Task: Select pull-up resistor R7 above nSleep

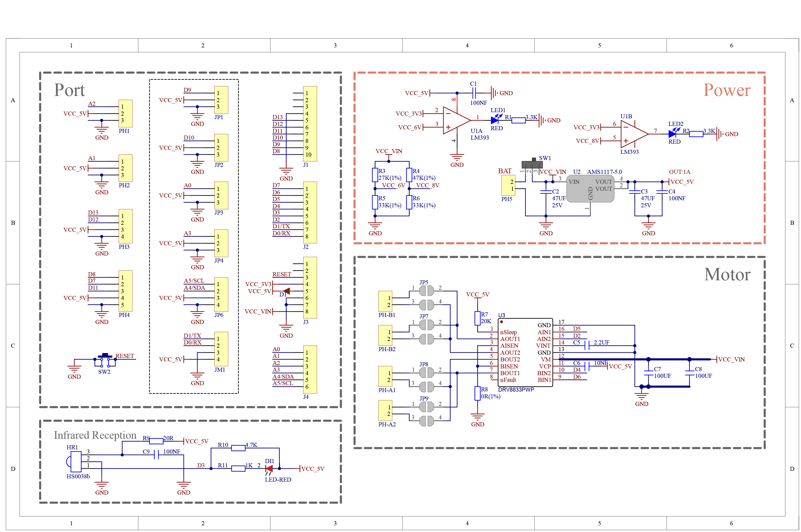Action: click(477, 318)
